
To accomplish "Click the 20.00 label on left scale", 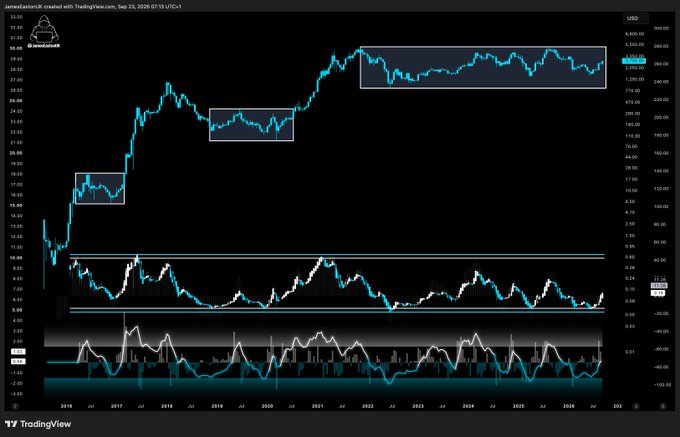I will pos(16,153).
